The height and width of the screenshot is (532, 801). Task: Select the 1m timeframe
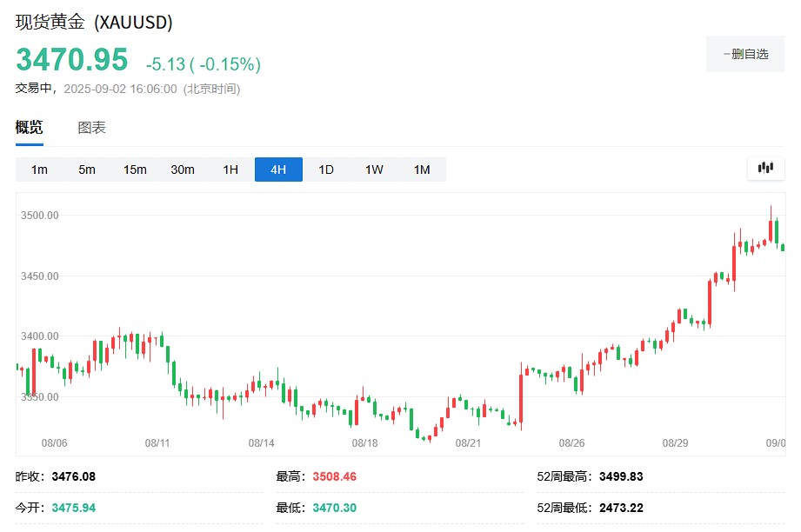[39, 170]
